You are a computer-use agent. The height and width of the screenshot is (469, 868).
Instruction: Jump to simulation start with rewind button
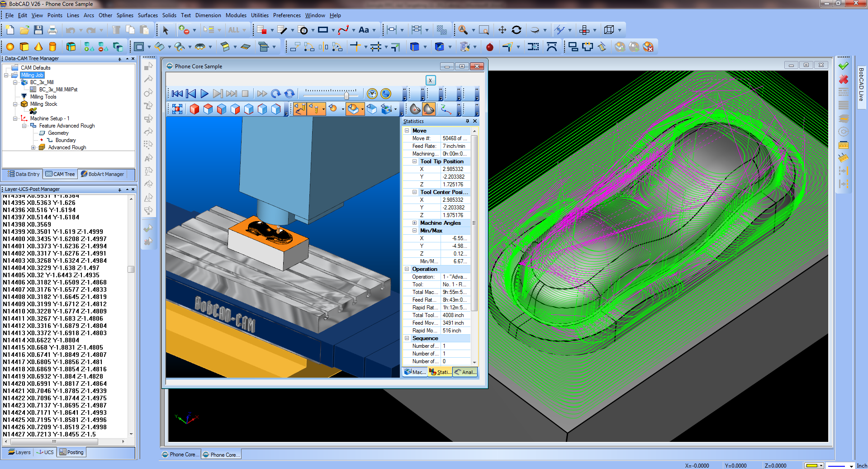pyautogui.click(x=177, y=94)
